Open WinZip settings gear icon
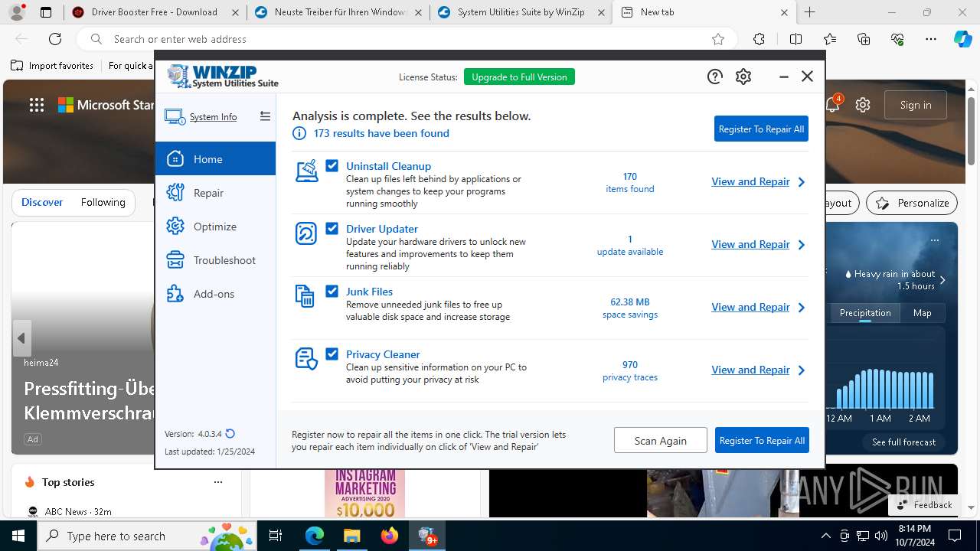980x551 pixels. [x=743, y=77]
